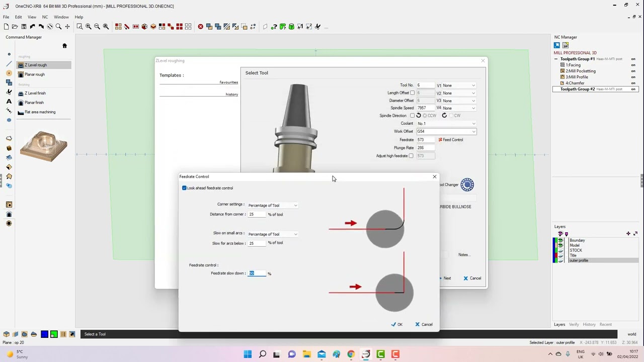Image resolution: width=644 pixels, height=362 pixels.
Task: Open file via folder toolbar icon
Action: coord(15,26)
